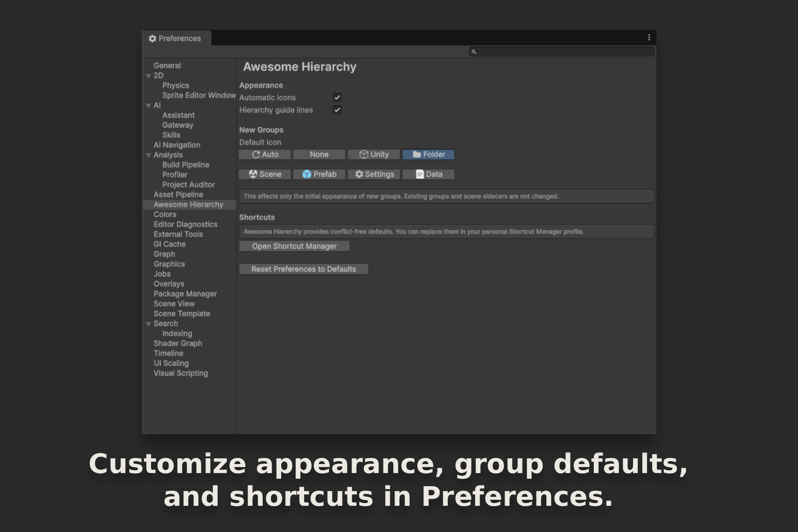Collapse the 2D section arrow
798x532 pixels.
click(149, 76)
